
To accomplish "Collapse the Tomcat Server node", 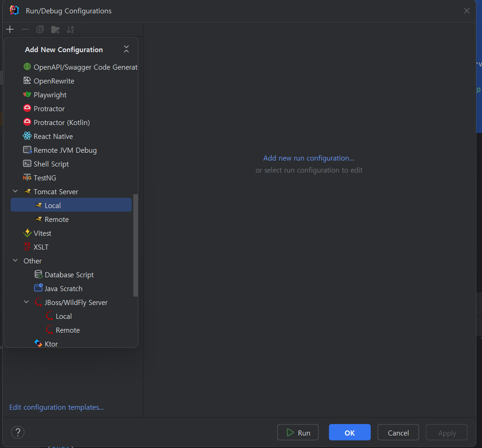I will (15, 191).
